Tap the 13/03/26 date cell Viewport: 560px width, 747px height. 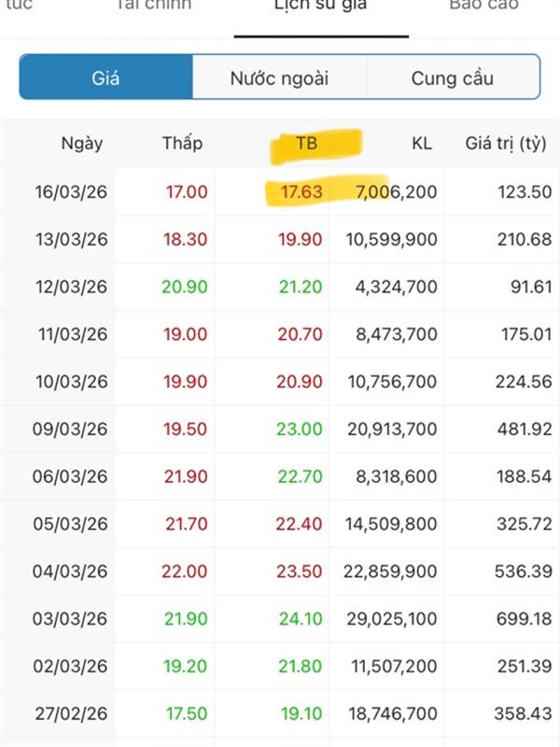[71, 240]
